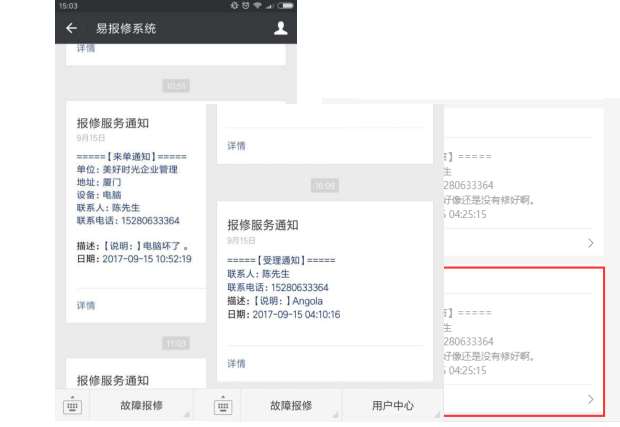Open the 报修服务通知 card below 11:03
The width and height of the screenshot is (620, 427).
[x=136, y=374]
